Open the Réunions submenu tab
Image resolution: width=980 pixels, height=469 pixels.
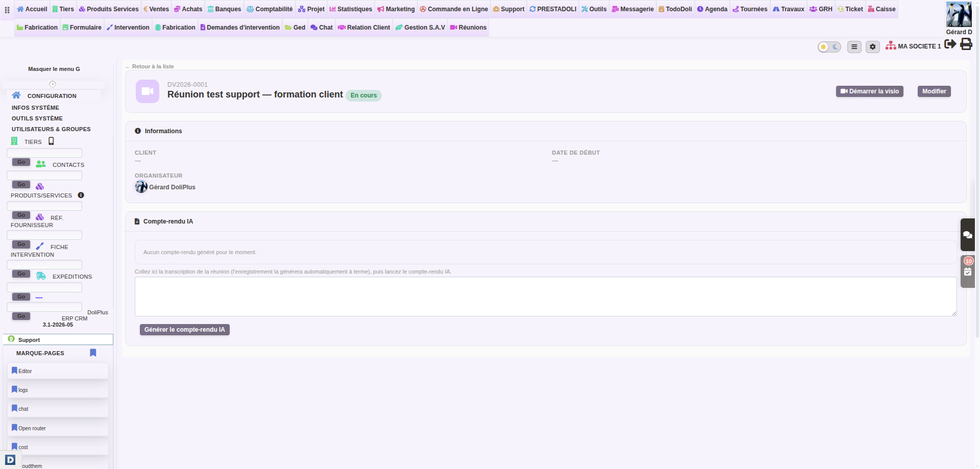tap(469, 28)
